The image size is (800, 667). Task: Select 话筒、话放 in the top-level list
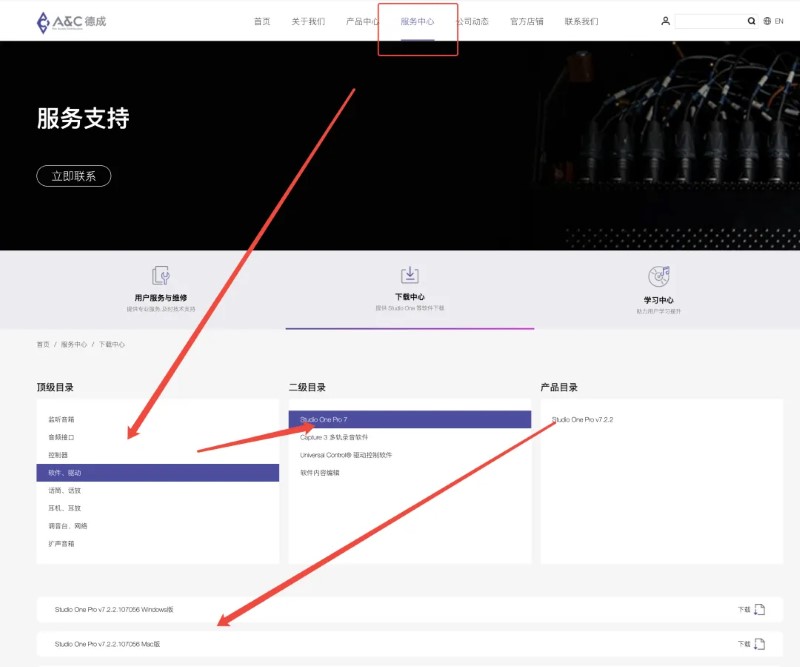[158, 490]
